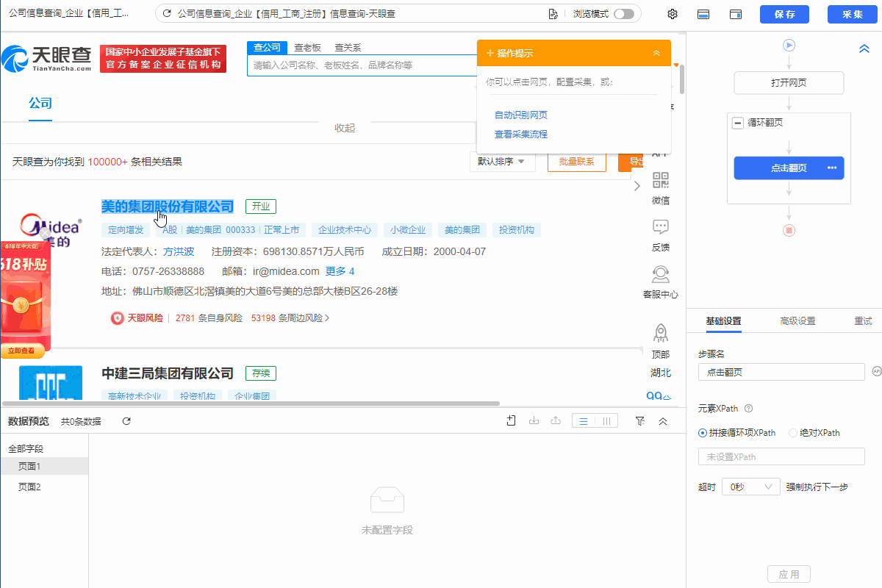Screen dimensions: 882x588
Task: Click the legal representative link 方洪波
Action: click(179, 251)
